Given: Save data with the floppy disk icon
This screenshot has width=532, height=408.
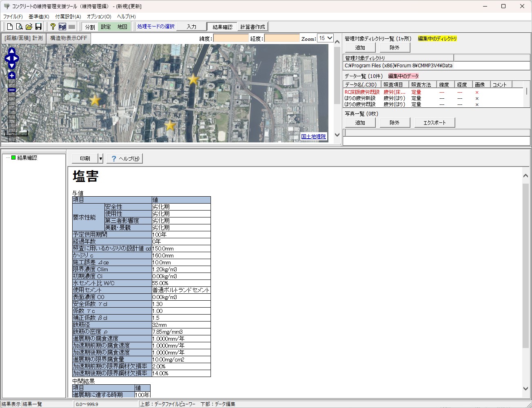Looking at the screenshot, I should point(38,27).
